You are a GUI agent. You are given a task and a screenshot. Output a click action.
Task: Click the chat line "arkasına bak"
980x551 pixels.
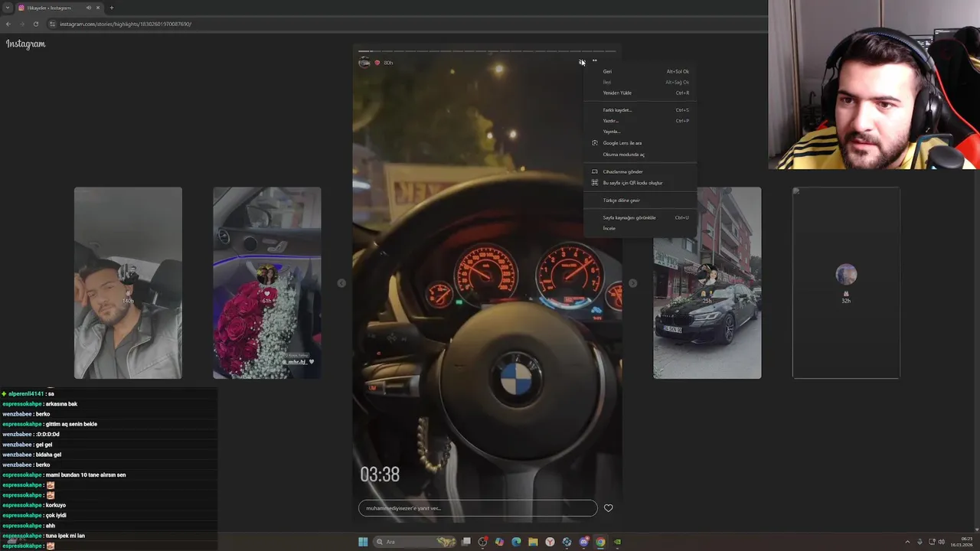[x=61, y=404]
